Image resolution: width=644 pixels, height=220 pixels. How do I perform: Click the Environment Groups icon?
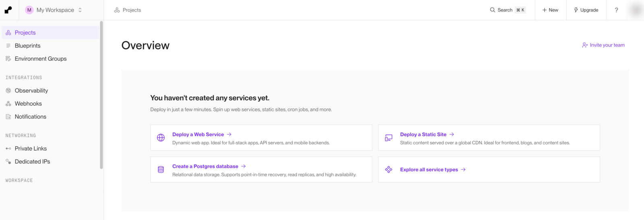coord(8,59)
